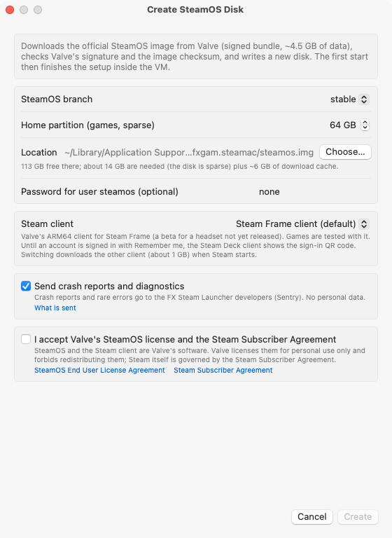Click the Choose… location button
Screen dimensions: 392x538
pyautogui.click(x=345, y=152)
